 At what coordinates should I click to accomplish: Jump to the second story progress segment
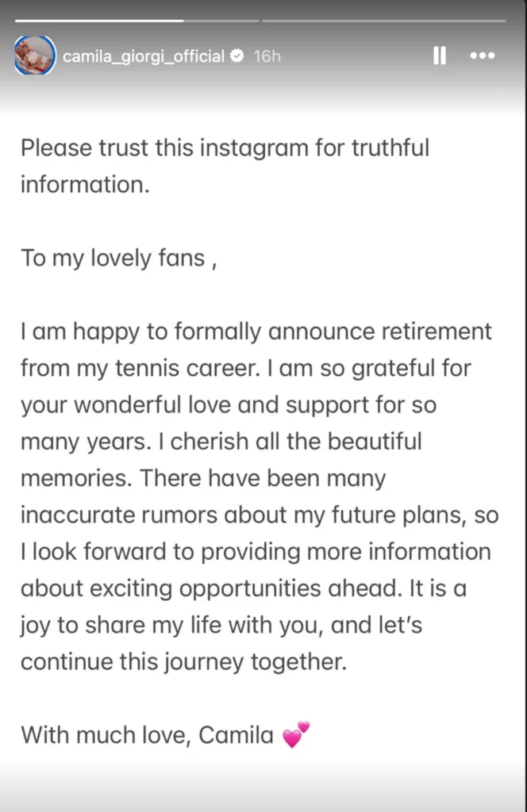click(384, 21)
